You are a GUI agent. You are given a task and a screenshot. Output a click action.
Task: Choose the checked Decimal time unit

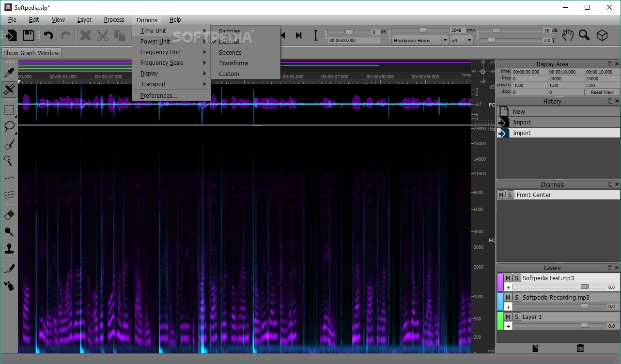(245, 42)
